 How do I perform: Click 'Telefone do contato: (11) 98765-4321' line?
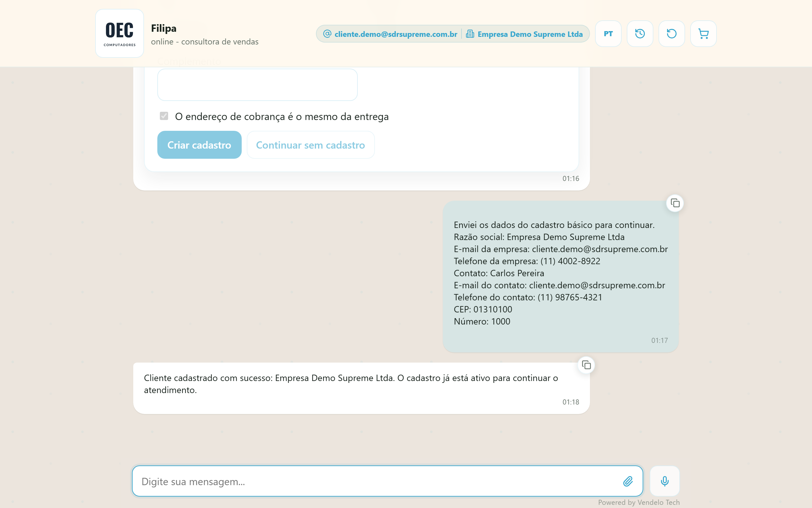(x=528, y=297)
